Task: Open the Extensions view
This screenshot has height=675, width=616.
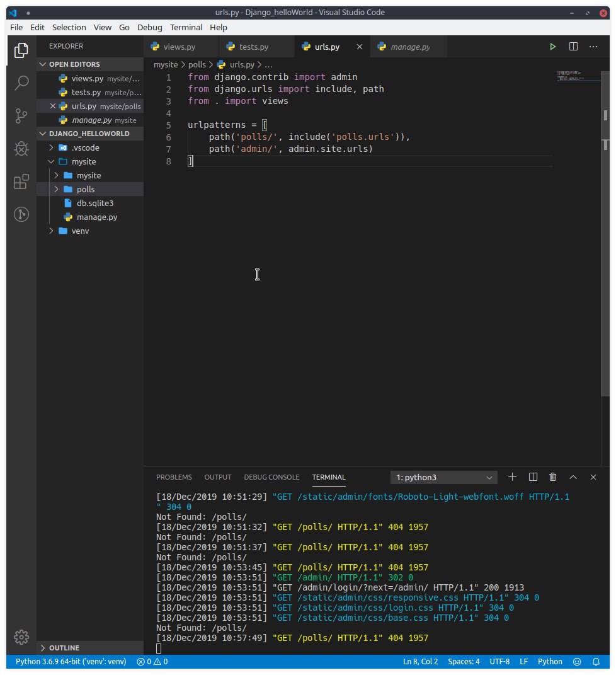Action: (x=21, y=182)
